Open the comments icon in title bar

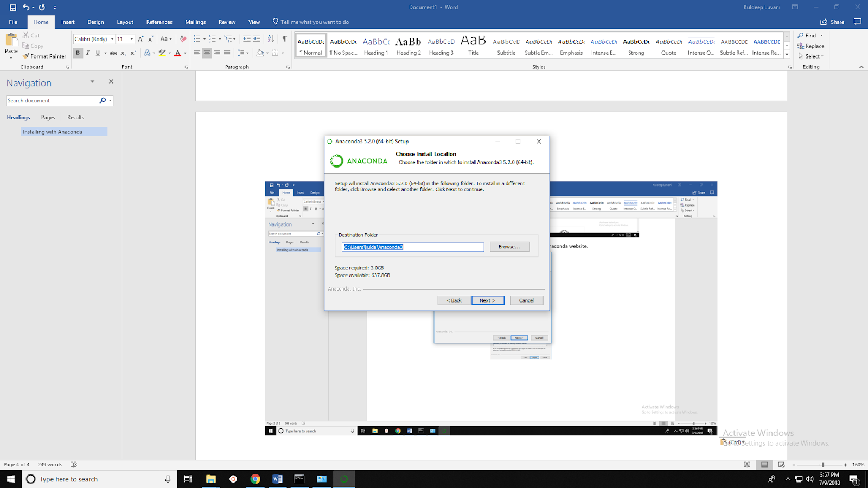pos(858,22)
